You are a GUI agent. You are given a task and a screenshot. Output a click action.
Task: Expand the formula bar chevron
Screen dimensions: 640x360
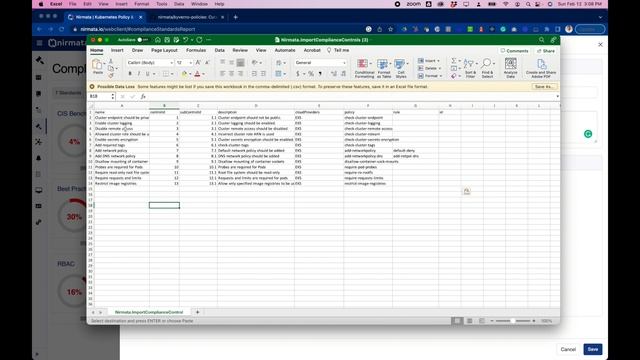[x=558, y=96]
